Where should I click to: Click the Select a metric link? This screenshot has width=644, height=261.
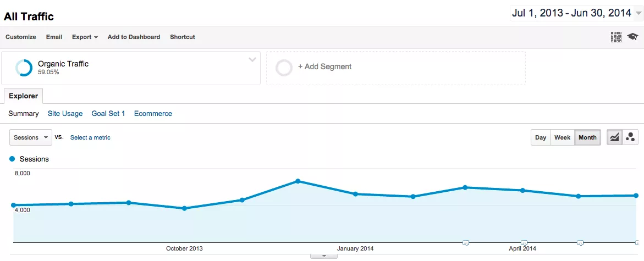(x=90, y=137)
